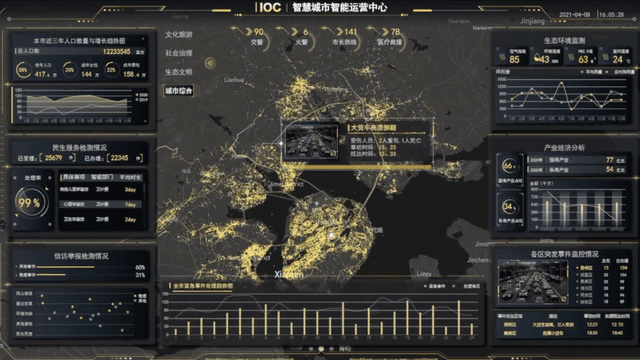Select the table row with 2day duration
This screenshot has height=360, width=640.
[x=101, y=219]
